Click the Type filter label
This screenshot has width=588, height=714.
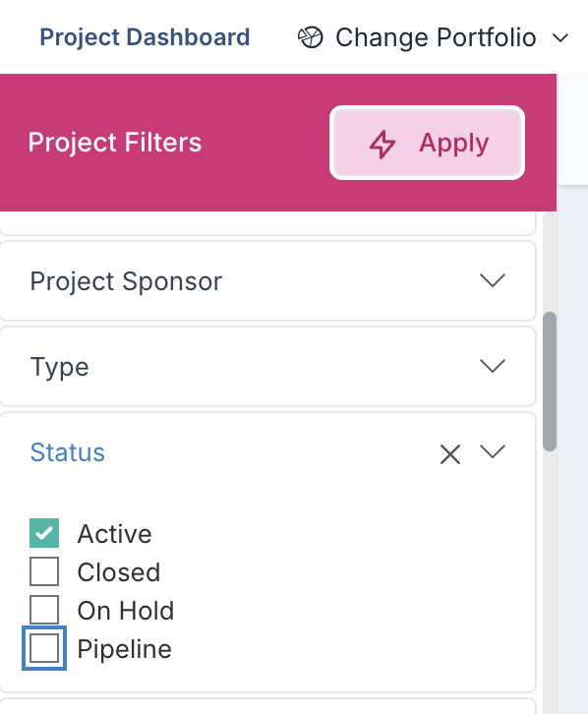(59, 367)
